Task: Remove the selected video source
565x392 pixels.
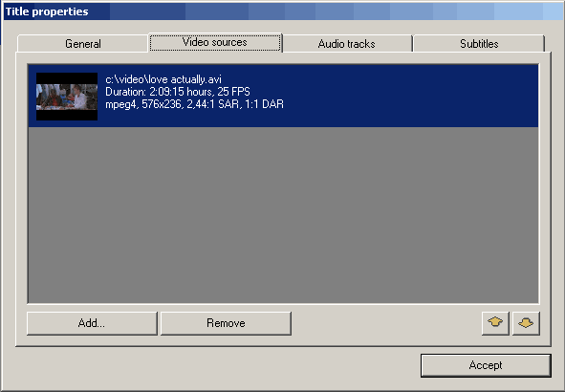Action: [226, 323]
